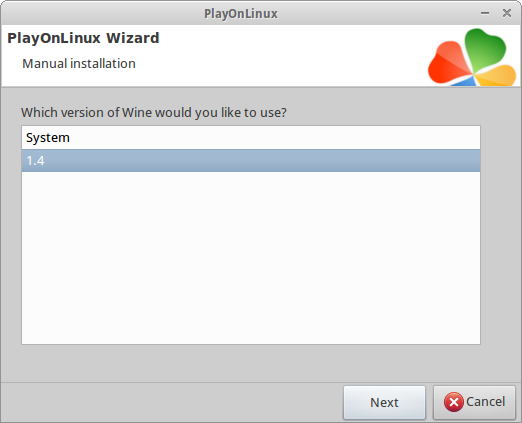Click the "Manual installation" subtitle text
The height and width of the screenshot is (423, 522).
[x=79, y=63]
